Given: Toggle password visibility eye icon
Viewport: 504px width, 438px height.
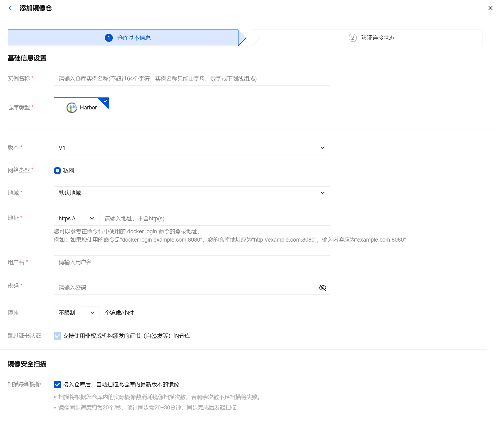Looking at the screenshot, I should (322, 288).
